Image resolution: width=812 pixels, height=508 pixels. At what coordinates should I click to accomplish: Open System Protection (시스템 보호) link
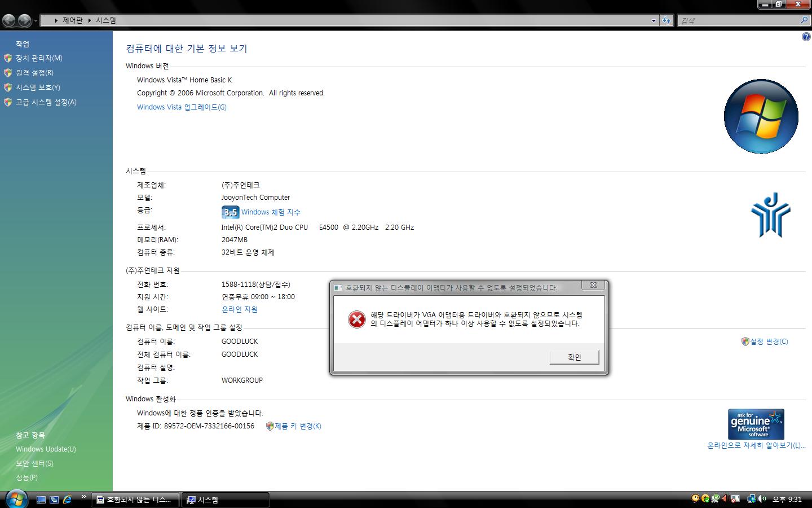38,87
